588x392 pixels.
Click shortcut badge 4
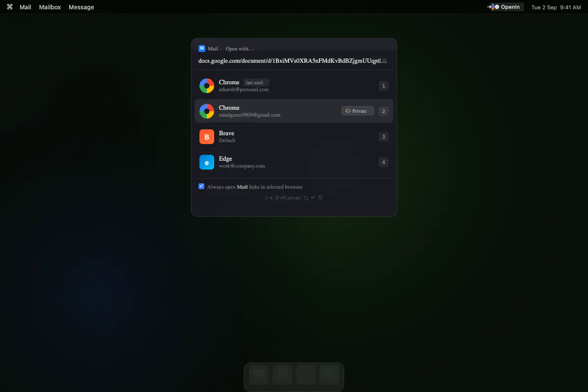coord(384,162)
